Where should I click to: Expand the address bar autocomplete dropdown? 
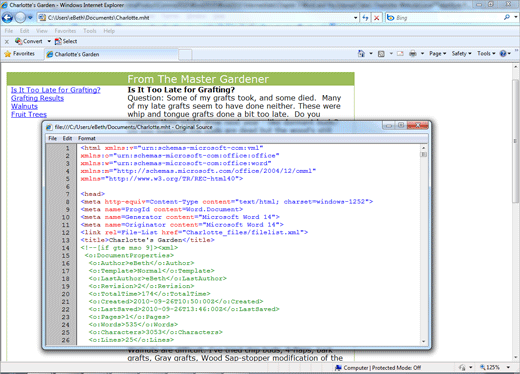[x=356, y=18]
